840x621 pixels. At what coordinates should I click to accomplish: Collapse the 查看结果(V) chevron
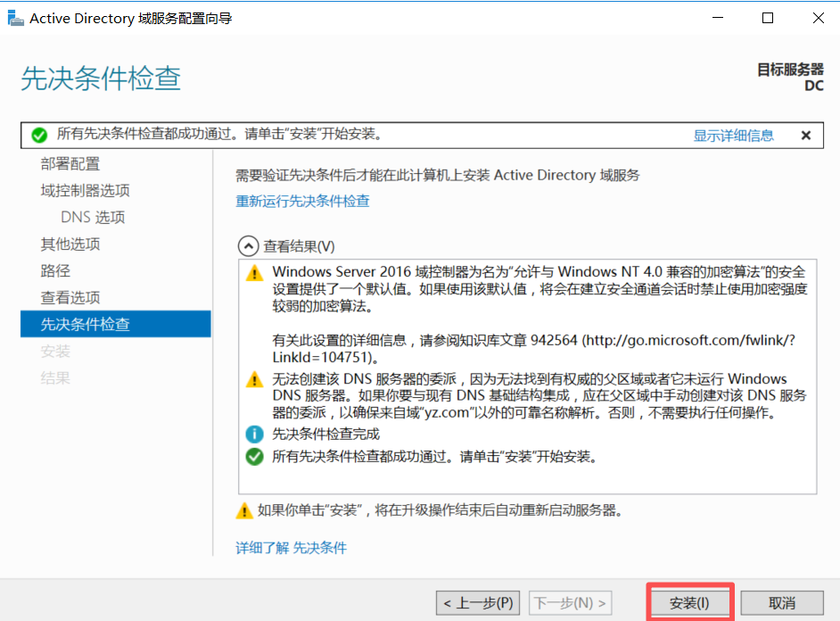248,246
